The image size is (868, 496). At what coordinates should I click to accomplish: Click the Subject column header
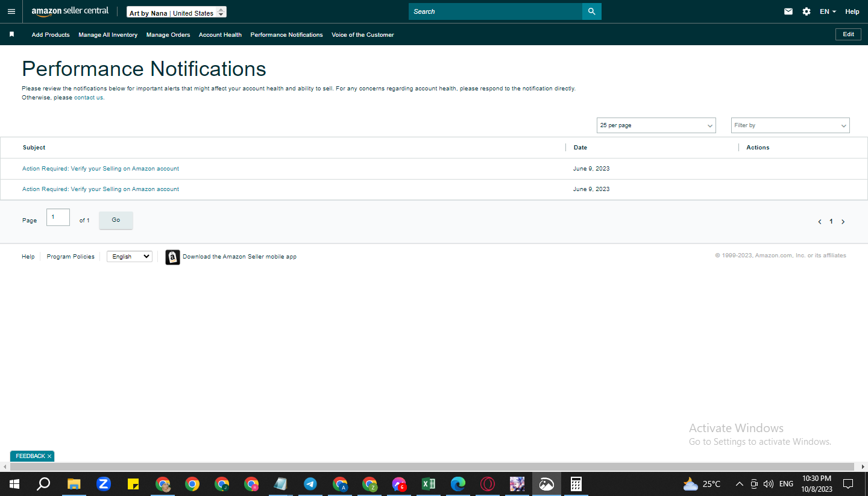tap(34, 148)
